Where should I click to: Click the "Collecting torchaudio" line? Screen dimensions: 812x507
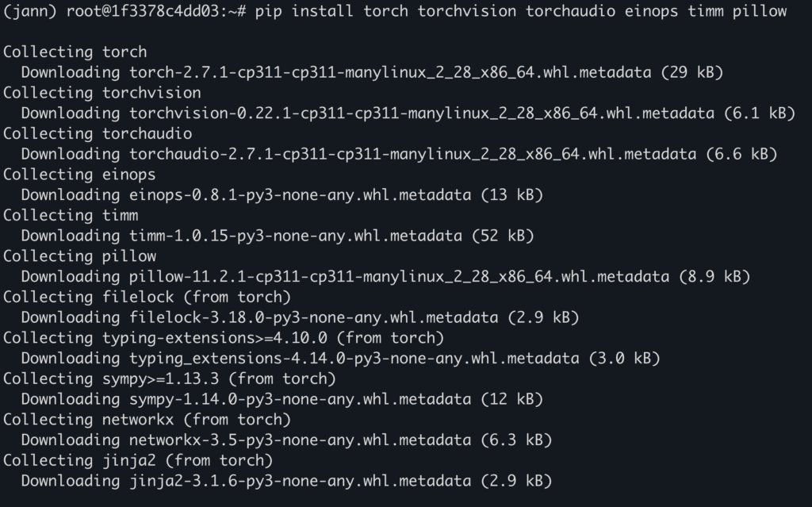pos(98,134)
